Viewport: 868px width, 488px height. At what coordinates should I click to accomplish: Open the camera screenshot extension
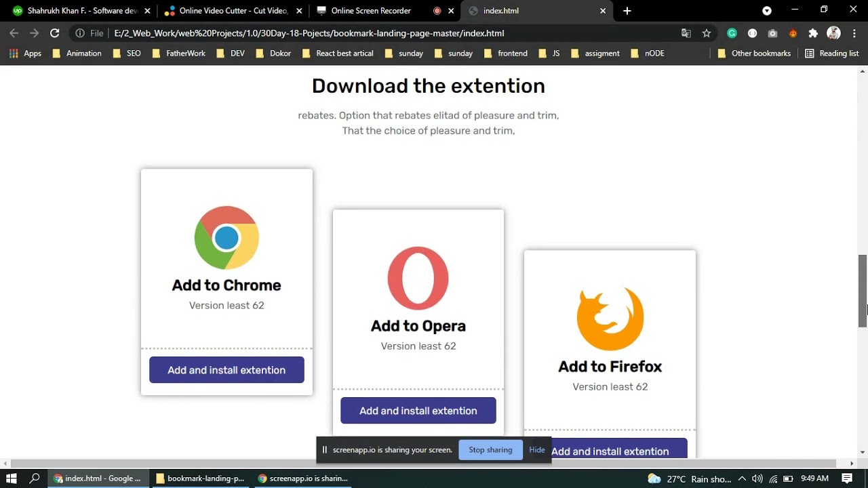(772, 33)
